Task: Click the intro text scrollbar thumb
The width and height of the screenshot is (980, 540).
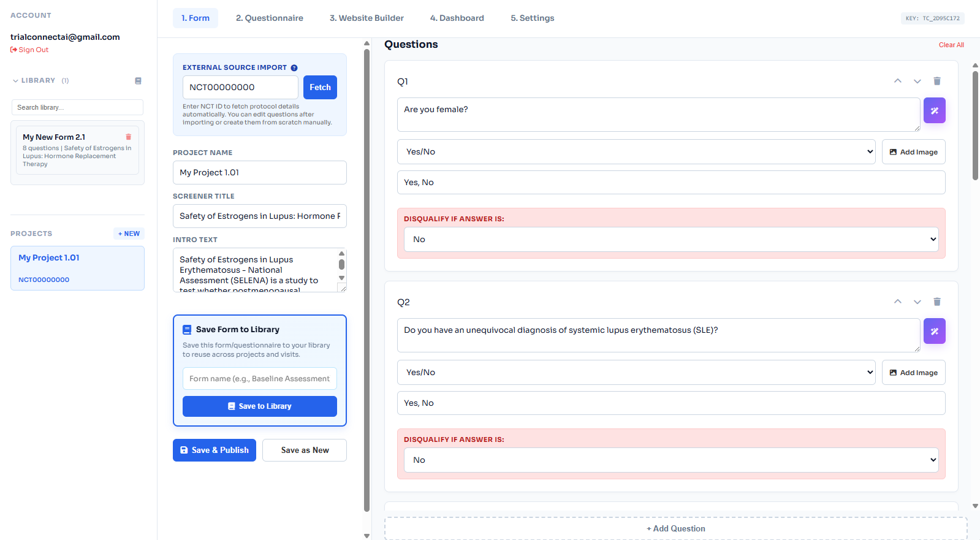Action: click(x=341, y=264)
